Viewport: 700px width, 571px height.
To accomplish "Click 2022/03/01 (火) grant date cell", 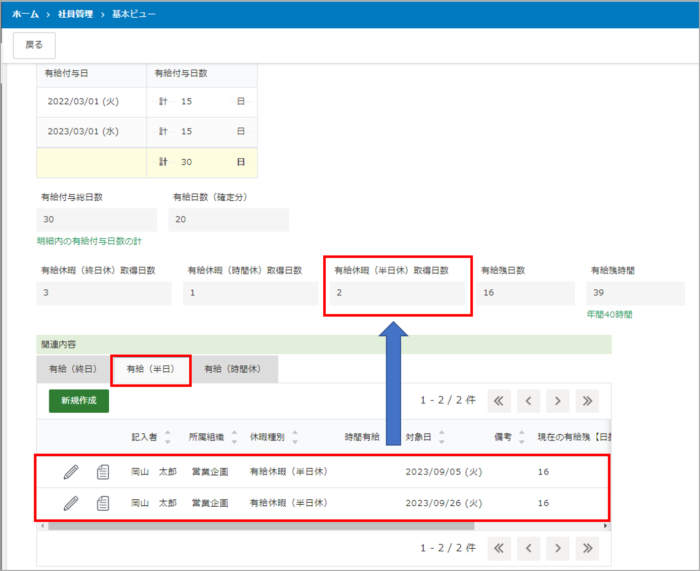I will tap(92, 102).
